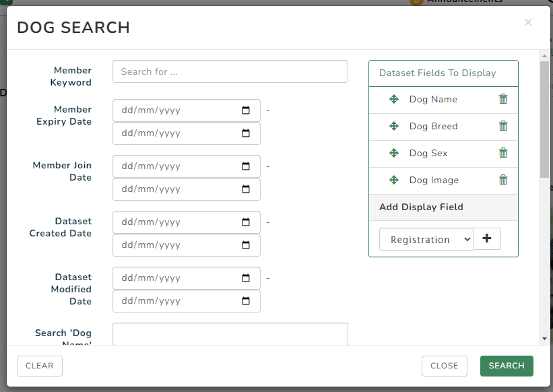Click the scrollbar up arrow
This screenshot has height=392, width=553.
pyautogui.click(x=544, y=56)
